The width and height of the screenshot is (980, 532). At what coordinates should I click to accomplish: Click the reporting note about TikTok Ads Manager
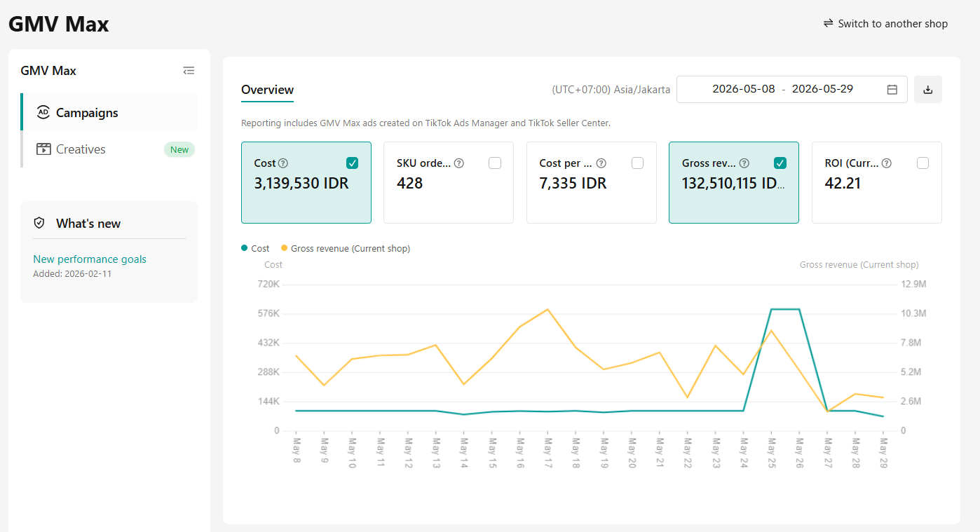426,123
